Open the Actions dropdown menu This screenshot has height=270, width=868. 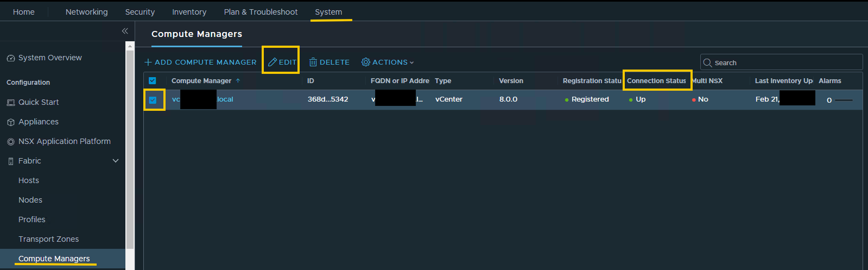point(388,62)
